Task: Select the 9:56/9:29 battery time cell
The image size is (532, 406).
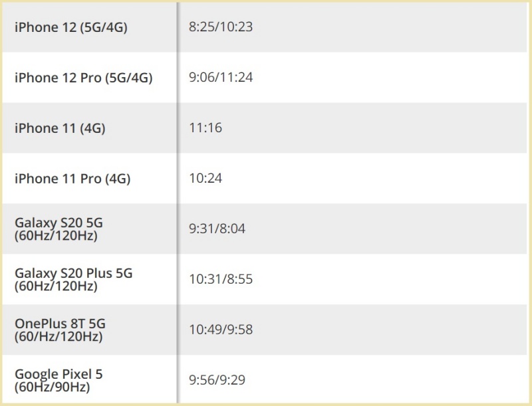Action: coord(217,381)
